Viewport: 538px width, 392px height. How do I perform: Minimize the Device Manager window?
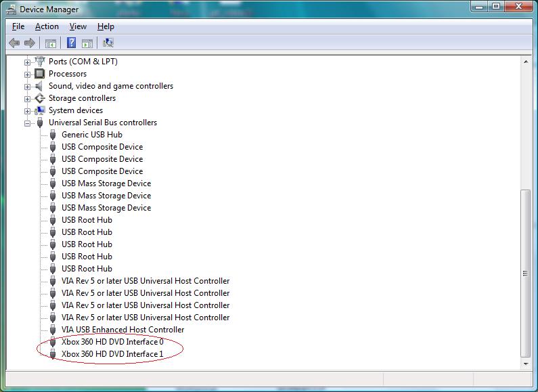(480, 7)
